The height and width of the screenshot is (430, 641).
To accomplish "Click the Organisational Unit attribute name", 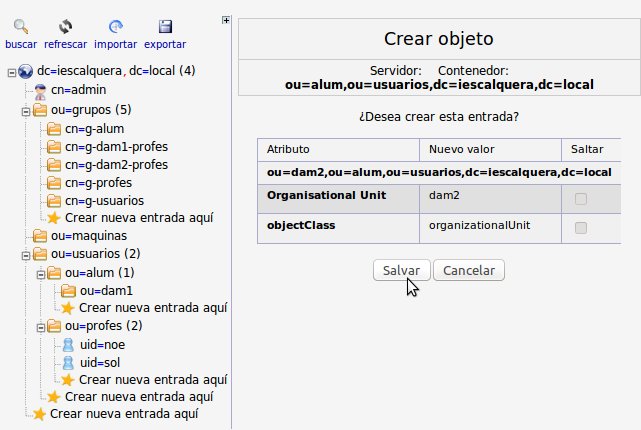I will [x=326, y=195].
